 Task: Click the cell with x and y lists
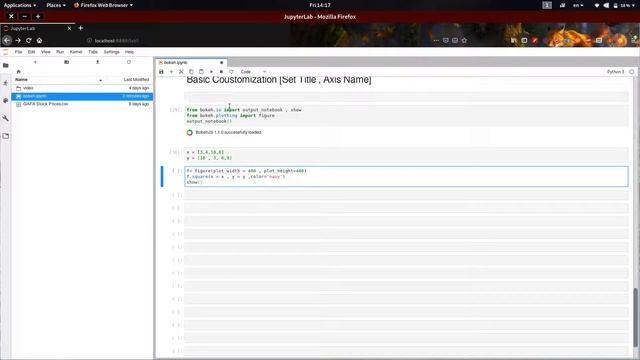406,155
